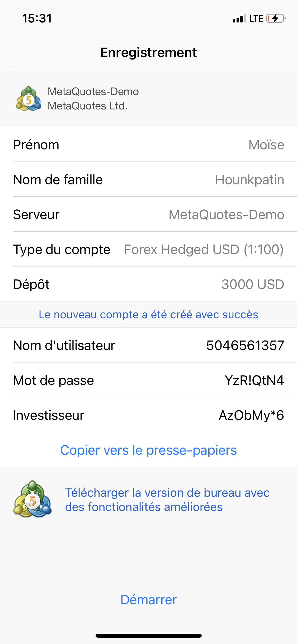Tap the home indicator bar
The width and height of the screenshot is (297, 644).
pyautogui.click(x=148, y=636)
